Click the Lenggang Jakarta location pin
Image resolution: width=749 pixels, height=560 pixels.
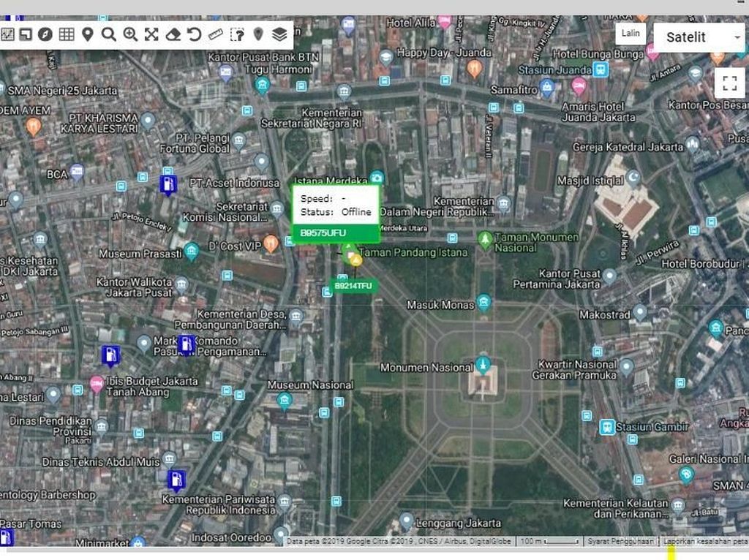(406, 521)
